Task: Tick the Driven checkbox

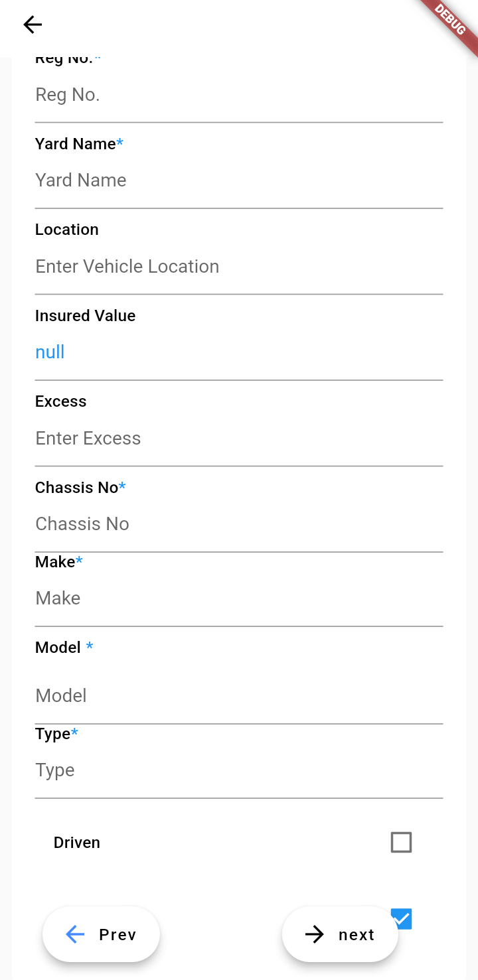Action: click(x=401, y=843)
